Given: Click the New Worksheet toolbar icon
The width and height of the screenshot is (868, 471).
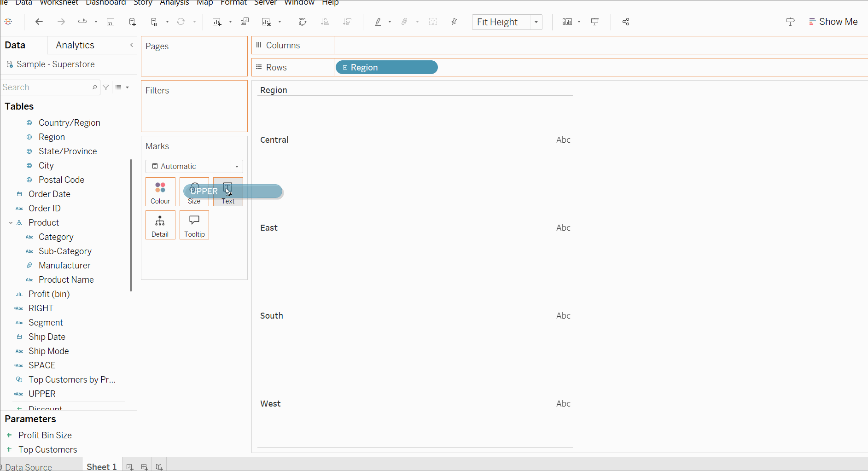Looking at the screenshot, I should (217, 22).
